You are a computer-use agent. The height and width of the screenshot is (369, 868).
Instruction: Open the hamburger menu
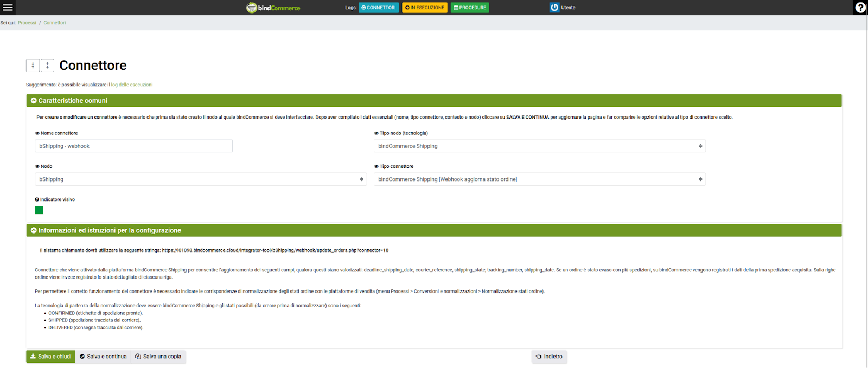pos(8,8)
